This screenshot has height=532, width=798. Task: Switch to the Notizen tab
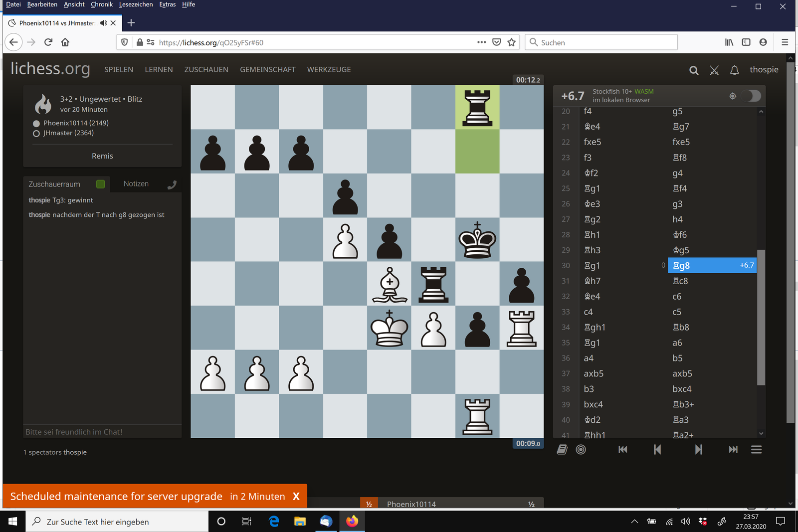pyautogui.click(x=136, y=184)
